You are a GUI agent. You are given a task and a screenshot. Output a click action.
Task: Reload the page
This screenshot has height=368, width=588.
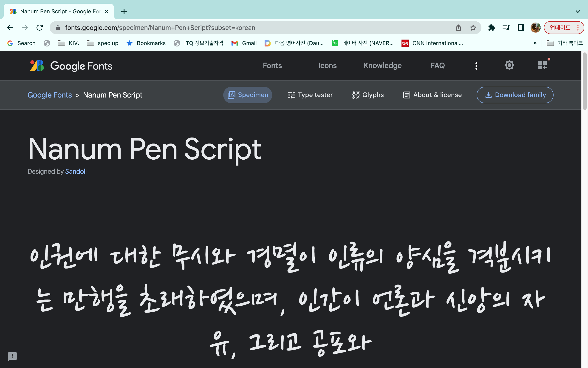tap(40, 28)
